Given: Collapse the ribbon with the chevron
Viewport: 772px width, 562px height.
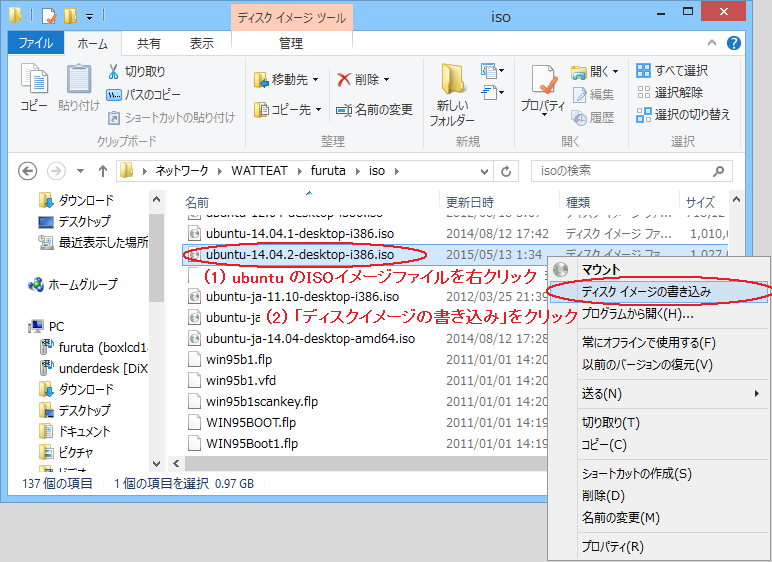Looking at the screenshot, I should [x=712, y=43].
